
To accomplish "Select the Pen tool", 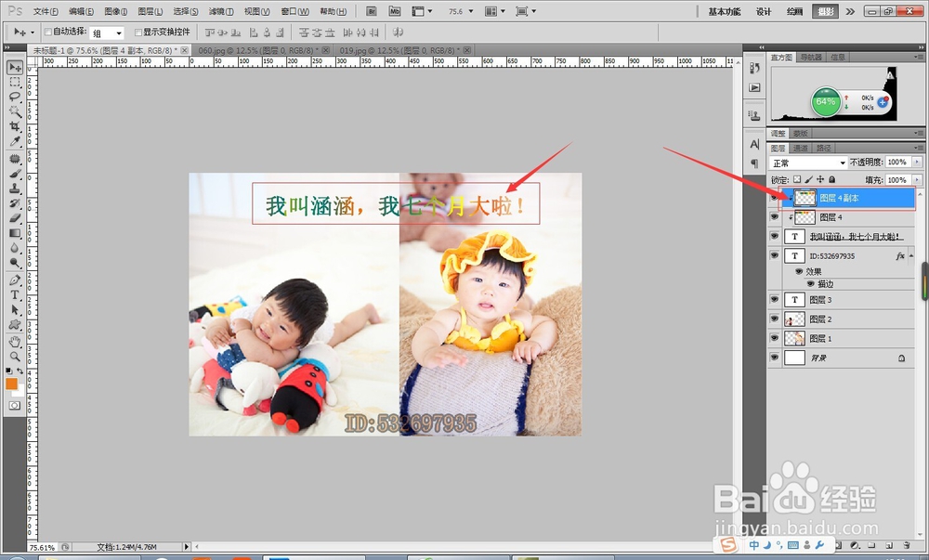I will tap(15, 280).
